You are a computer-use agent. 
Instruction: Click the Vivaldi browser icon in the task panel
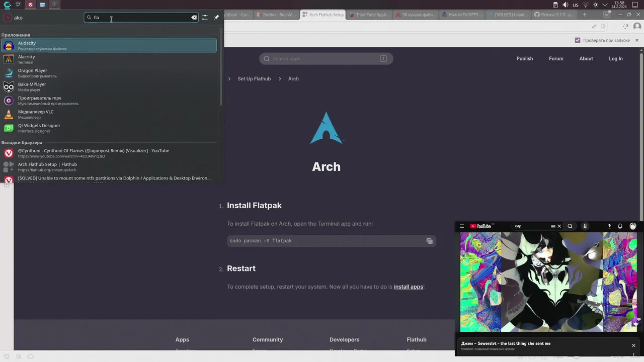pos(31,5)
